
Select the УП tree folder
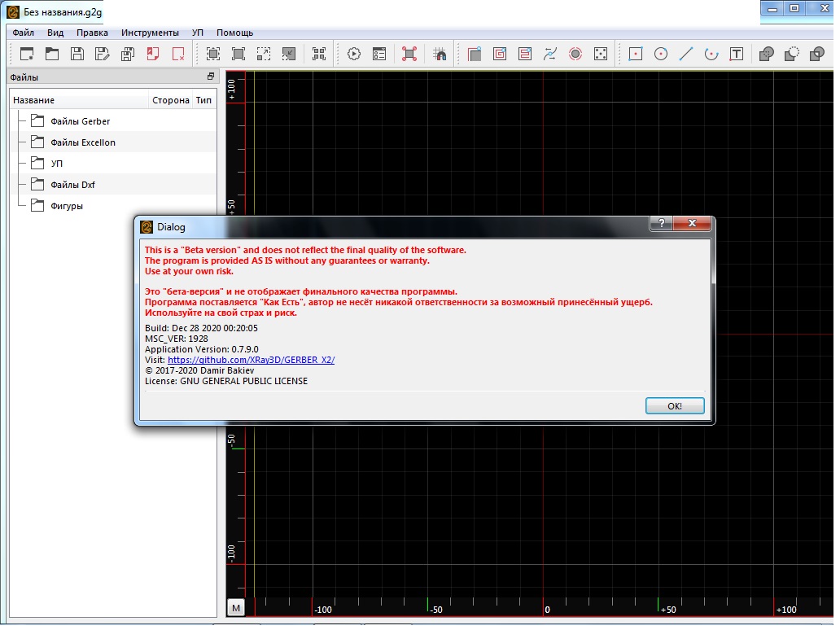point(57,164)
